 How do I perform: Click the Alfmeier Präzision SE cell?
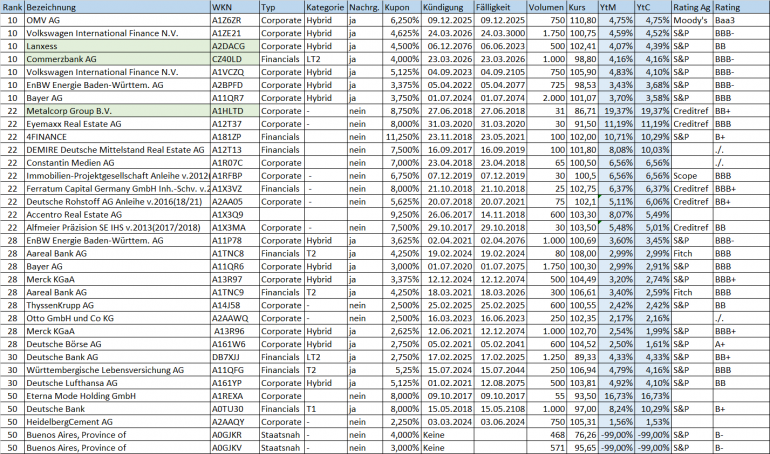click(117, 227)
